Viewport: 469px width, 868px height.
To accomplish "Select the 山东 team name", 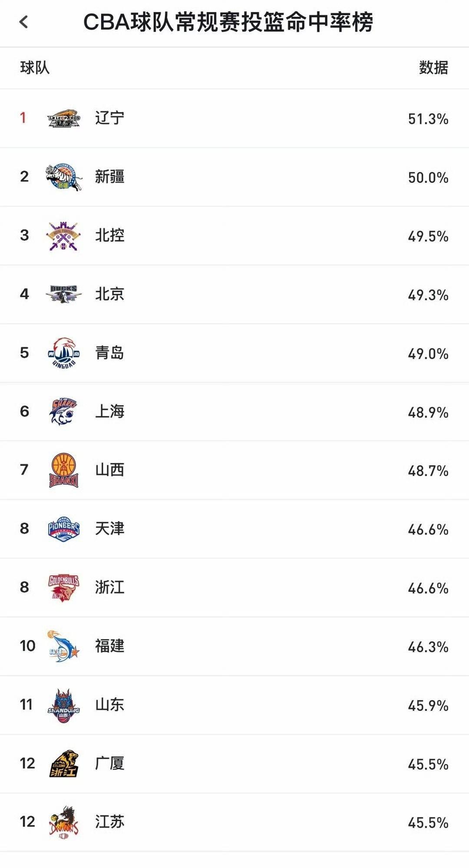I will click(x=110, y=705).
